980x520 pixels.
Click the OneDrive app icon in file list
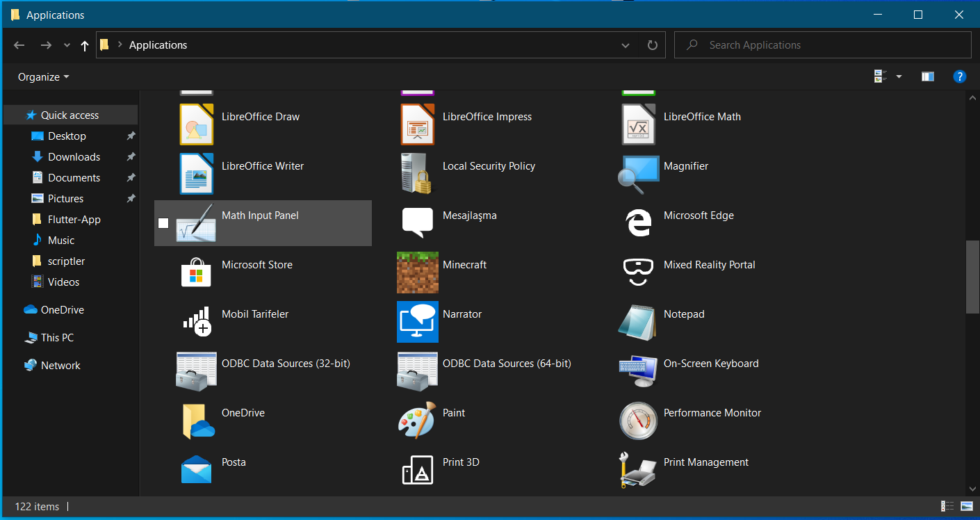[x=198, y=421]
